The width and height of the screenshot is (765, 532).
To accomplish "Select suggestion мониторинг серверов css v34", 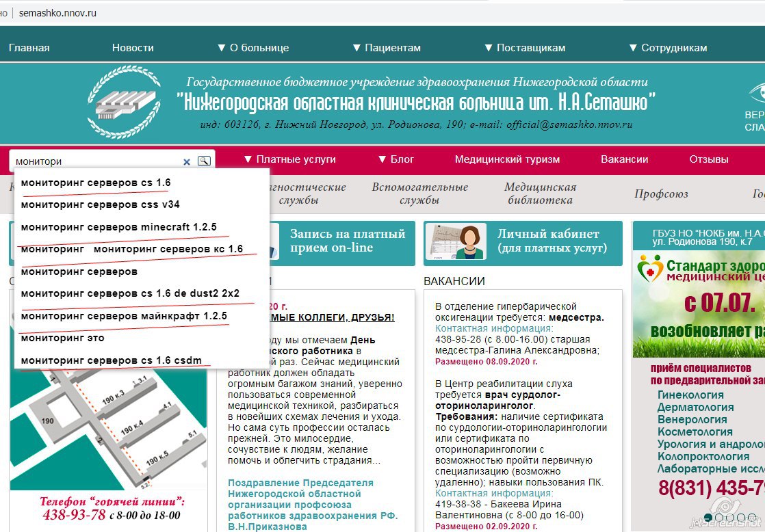I will click(100, 205).
